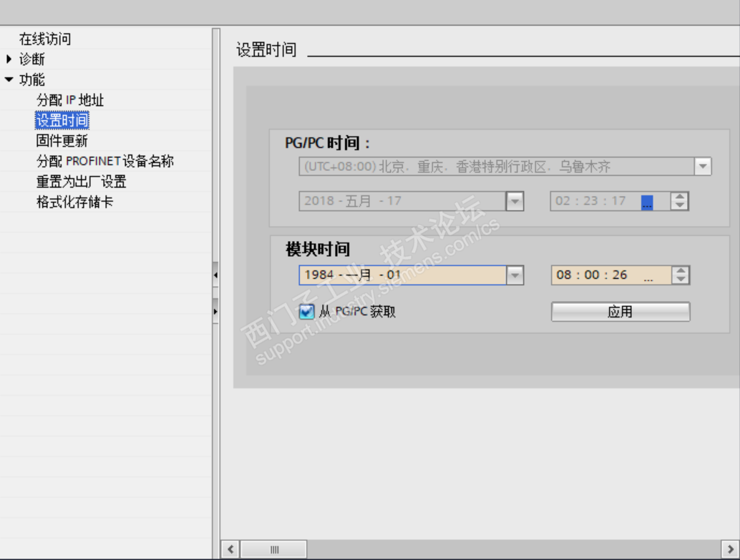The image size is (740, 560).
Task: Select 在线访问 in the navigation tree
Action: tap(45, 39)
